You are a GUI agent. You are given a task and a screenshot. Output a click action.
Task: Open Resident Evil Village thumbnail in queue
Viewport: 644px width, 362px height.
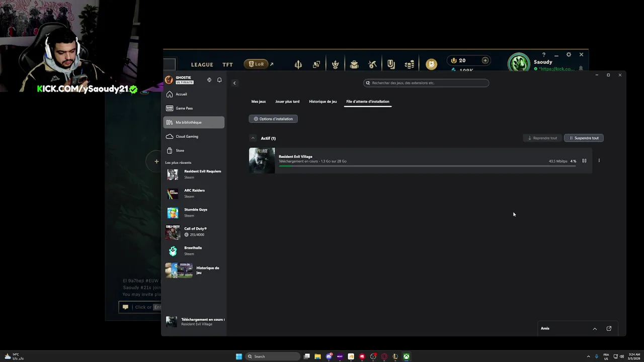(x=262, y=160)
